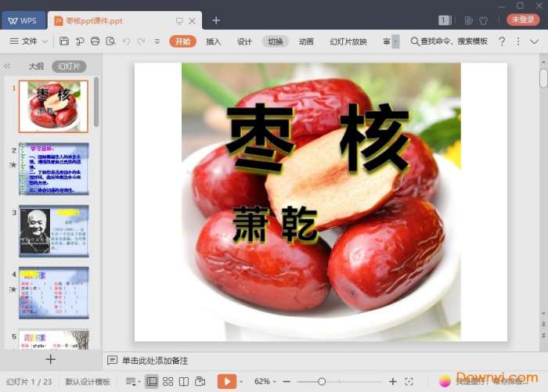Select slide 4 thumbnail

point(54,293)
